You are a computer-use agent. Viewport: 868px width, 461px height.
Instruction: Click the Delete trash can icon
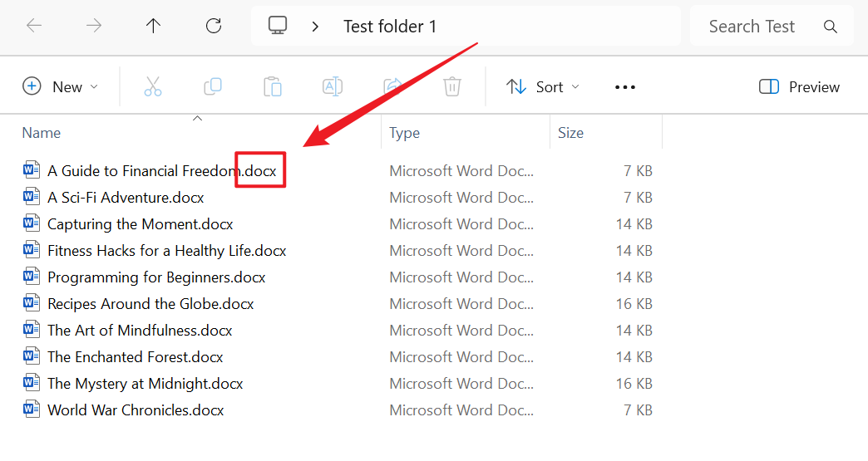click(451, 86)
